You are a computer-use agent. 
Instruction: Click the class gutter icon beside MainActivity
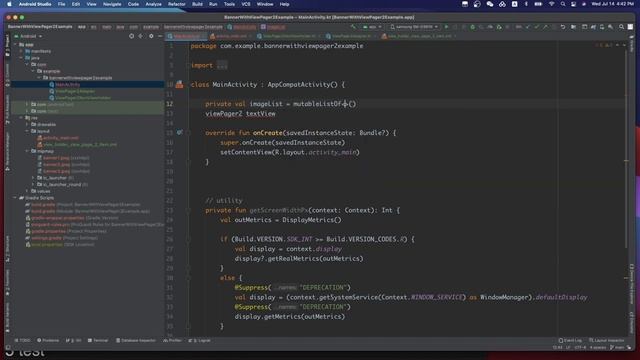coord(179,84)
